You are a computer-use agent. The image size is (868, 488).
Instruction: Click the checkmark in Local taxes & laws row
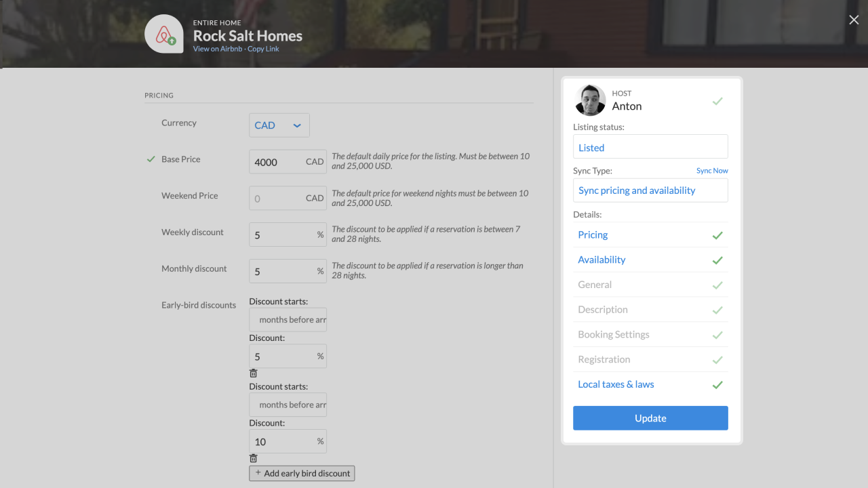tap(717, 385)
